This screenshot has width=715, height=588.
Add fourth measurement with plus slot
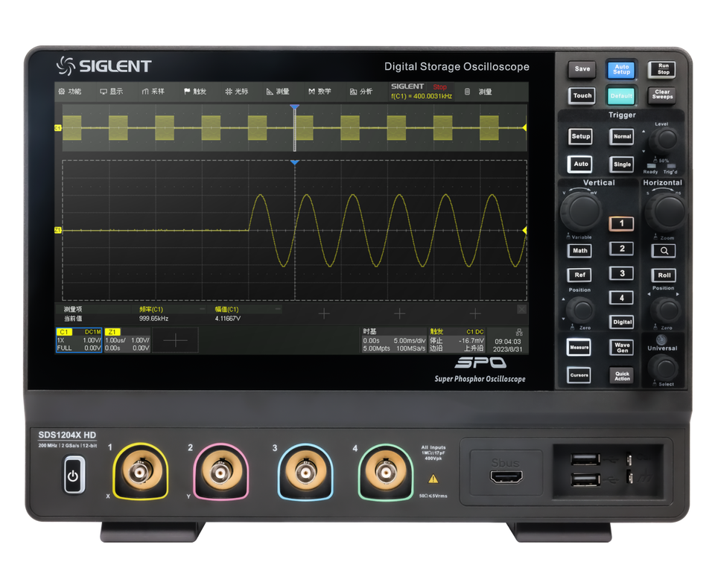tap(399, 313)
